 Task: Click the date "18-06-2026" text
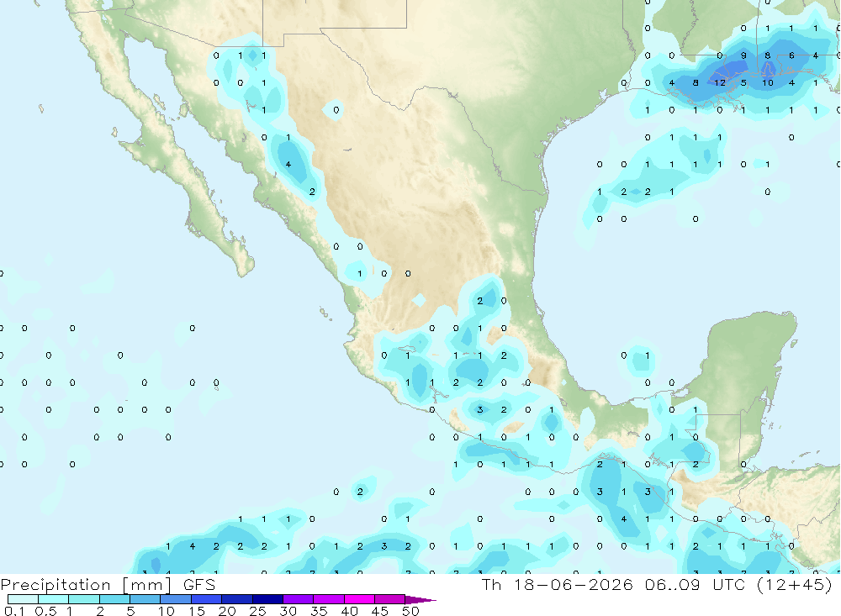tap(574, 584)
